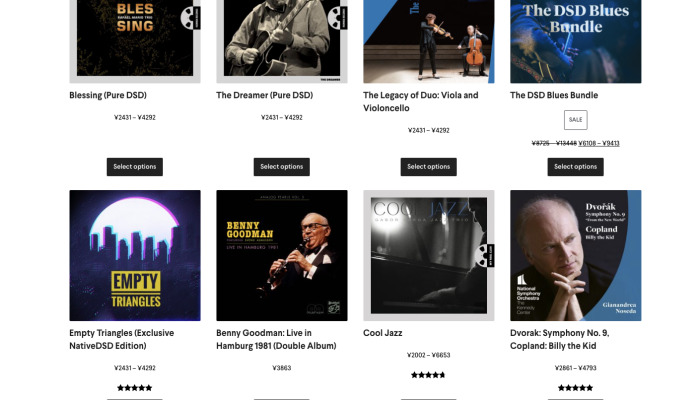Open the Cool Jazz album cover
Viewport: 700px width, 400px height.
point(429,255)
